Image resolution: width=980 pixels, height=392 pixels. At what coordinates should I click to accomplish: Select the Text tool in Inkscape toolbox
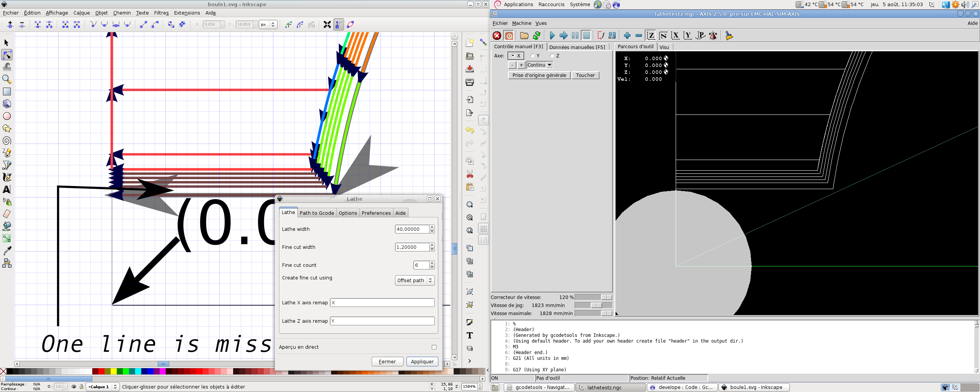pos(7,189)
